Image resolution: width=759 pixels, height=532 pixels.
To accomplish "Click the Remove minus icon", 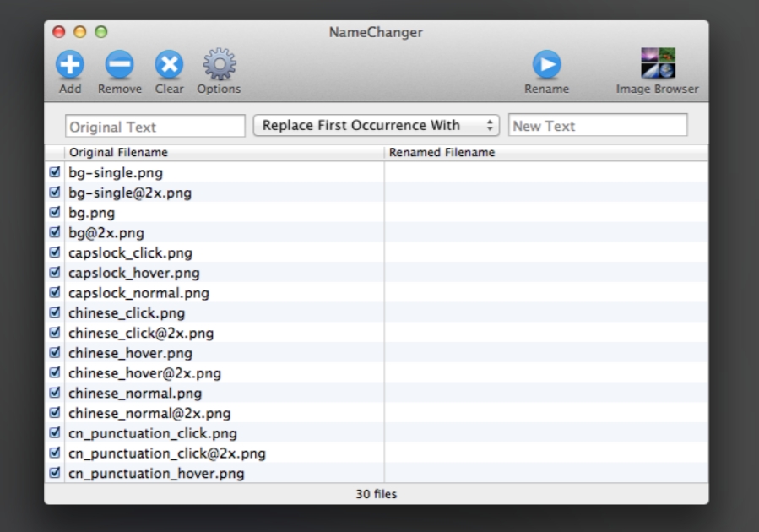I will pyautogui.click(x=119, y=64).
